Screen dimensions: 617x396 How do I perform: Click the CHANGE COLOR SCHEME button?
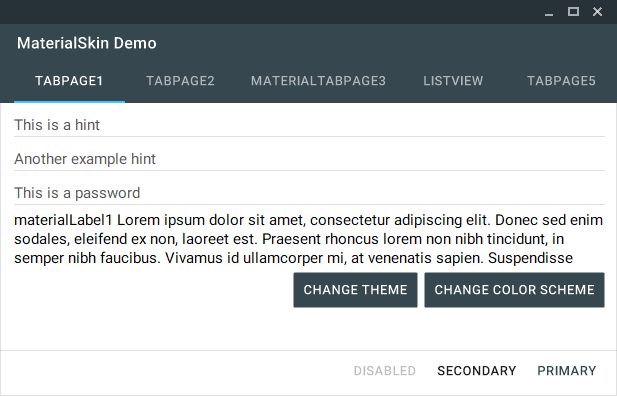coord(514,290)
